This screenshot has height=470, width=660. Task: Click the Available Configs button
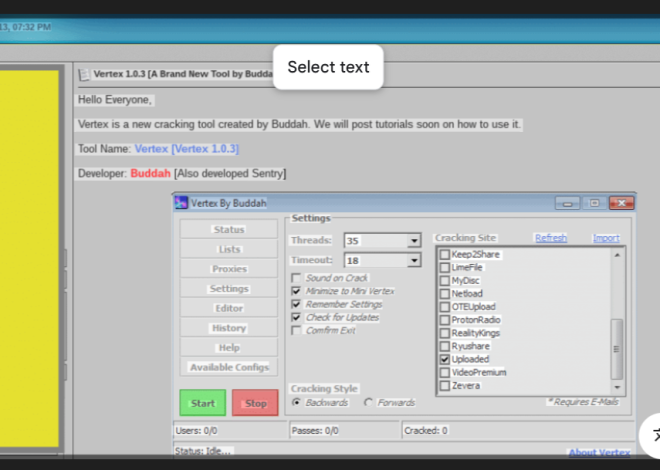[229, 367]
